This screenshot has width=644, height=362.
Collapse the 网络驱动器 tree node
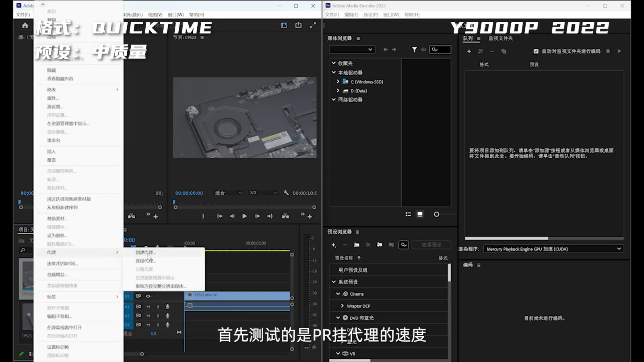[334, 99]
